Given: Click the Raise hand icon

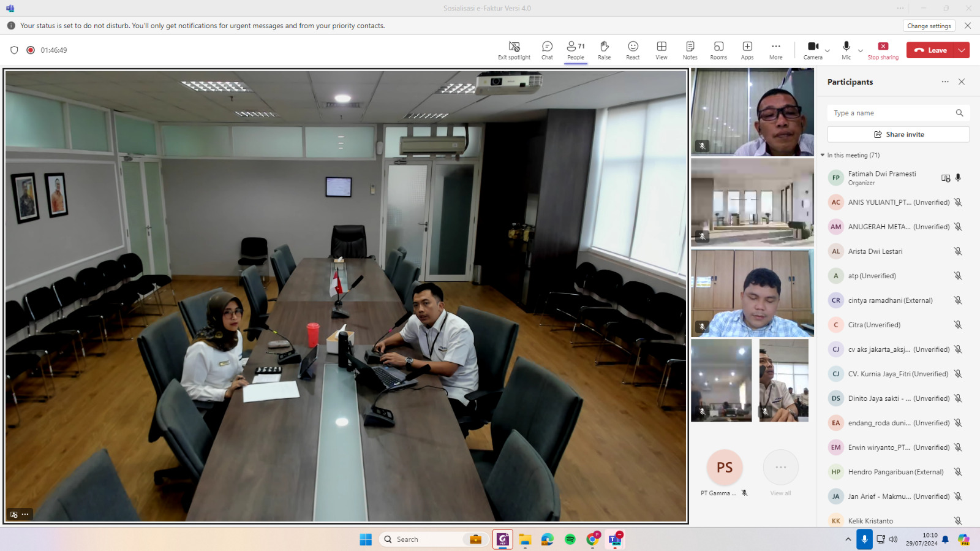Looking at the screenshot, I should pos(604,50).
